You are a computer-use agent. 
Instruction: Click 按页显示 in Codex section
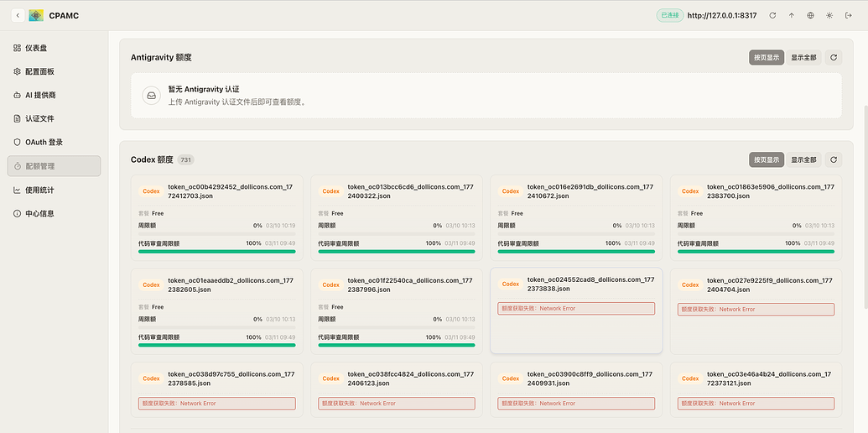[767, 160]
